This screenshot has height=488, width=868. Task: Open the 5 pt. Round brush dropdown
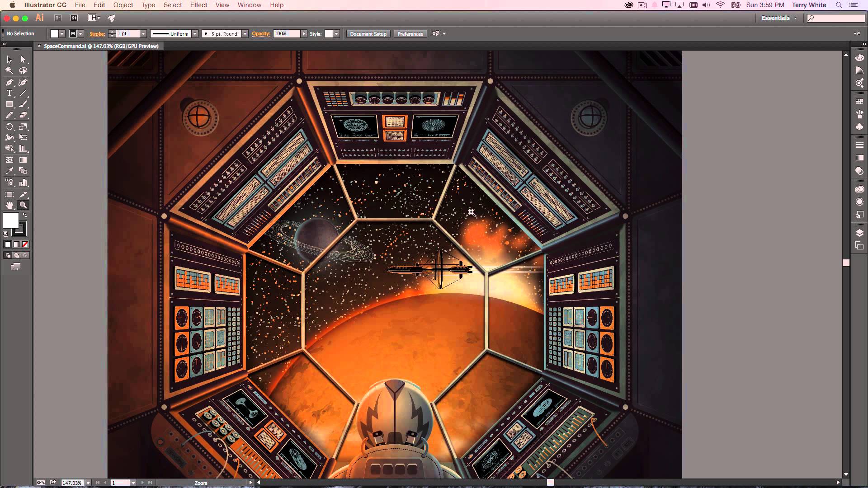coord(245,33)
